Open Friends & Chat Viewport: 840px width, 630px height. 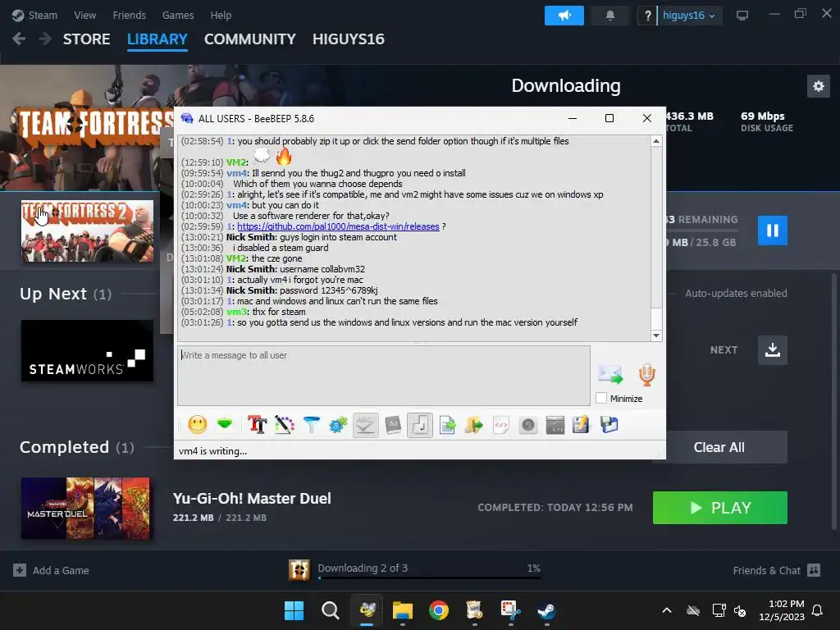[x=776, y=571]
